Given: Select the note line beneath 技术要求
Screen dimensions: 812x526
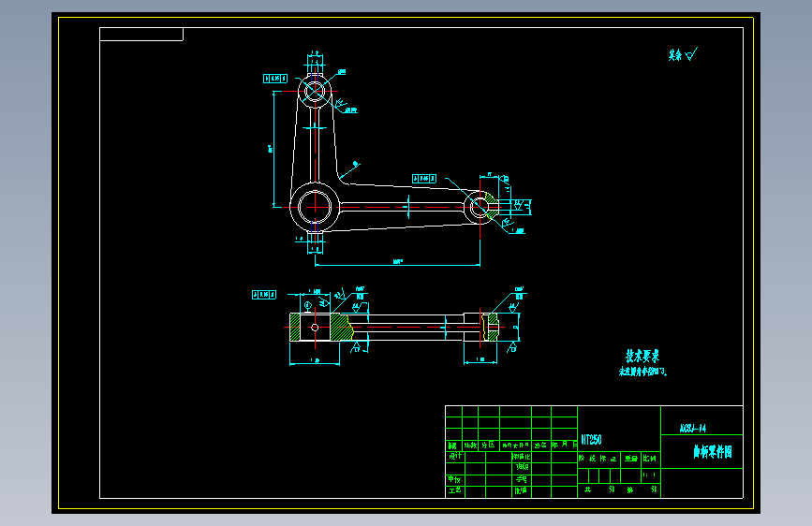Looking at the screenshot, I should click(x=642, y=372).
